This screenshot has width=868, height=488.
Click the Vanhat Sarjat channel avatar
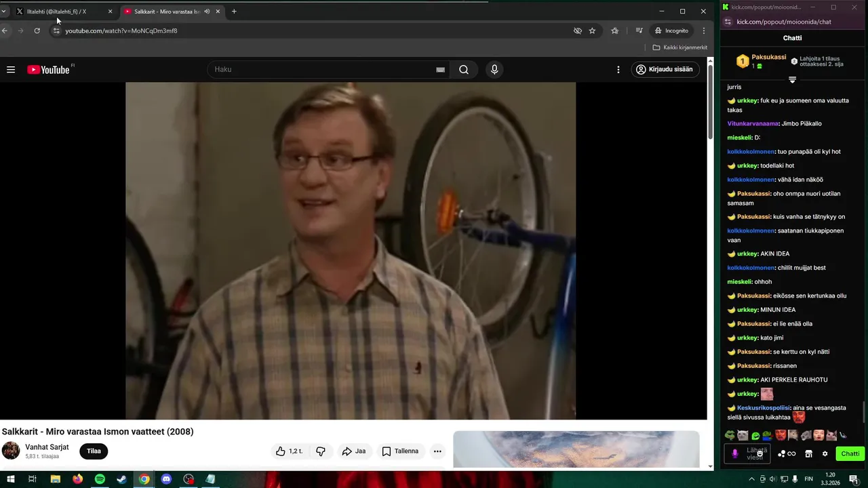11,451
